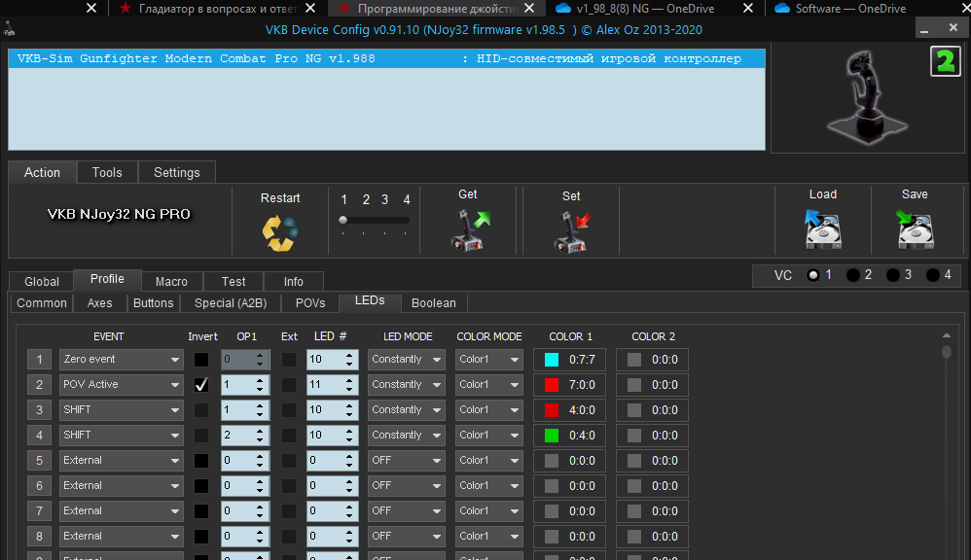Select VKB-Sim Gunfighter device list entry
971x560 pixels.
386,58
